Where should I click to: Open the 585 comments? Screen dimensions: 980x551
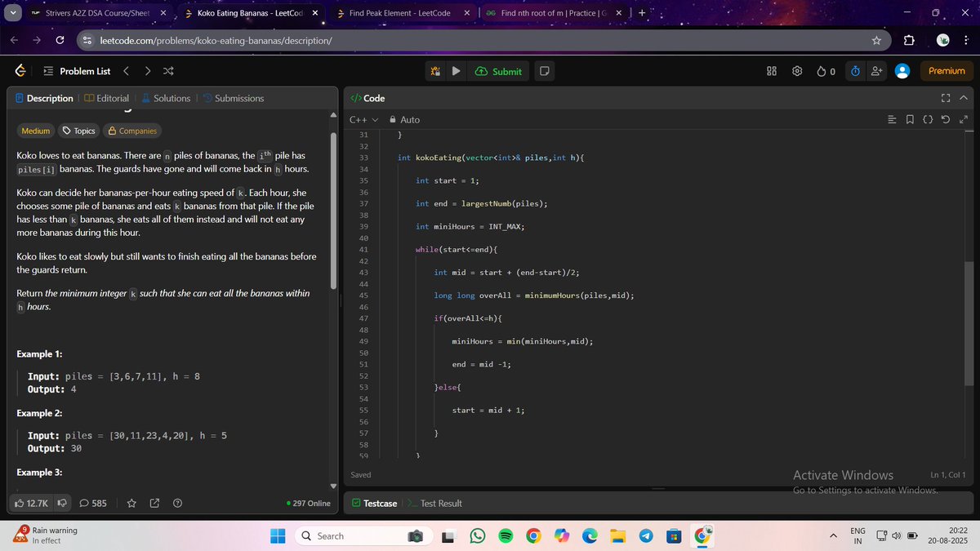(x=93, y=504)
